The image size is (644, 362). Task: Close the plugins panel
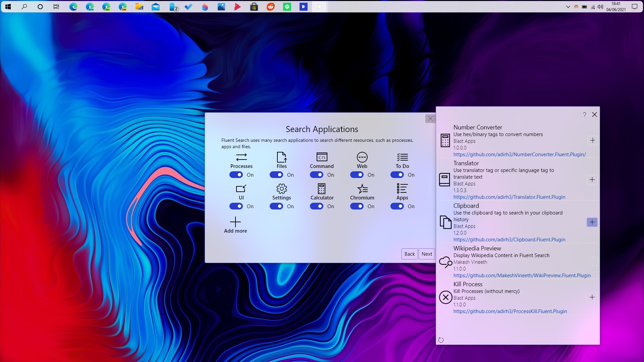[x=594, y=115]
